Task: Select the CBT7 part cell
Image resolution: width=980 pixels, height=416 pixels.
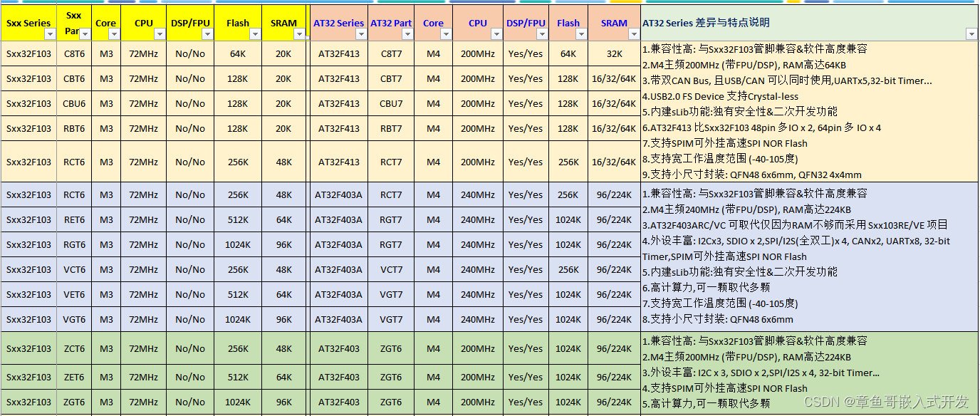Action: pyautogui.click(x=391, y=78)
